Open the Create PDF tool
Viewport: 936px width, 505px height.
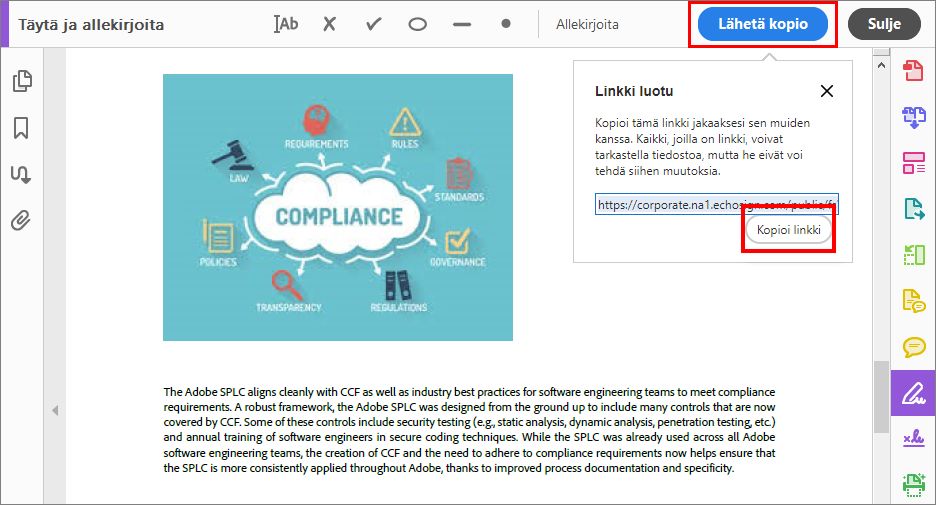point(913,70)
